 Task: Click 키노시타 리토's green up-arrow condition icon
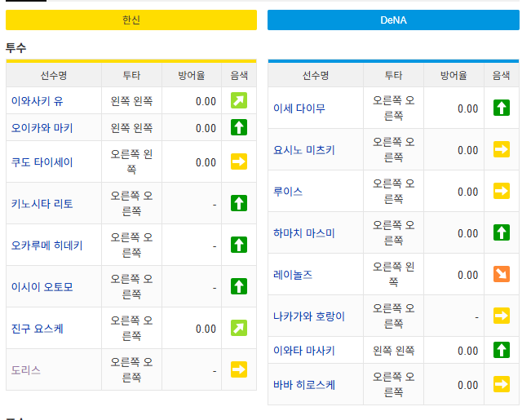click(x=239, y=203)
